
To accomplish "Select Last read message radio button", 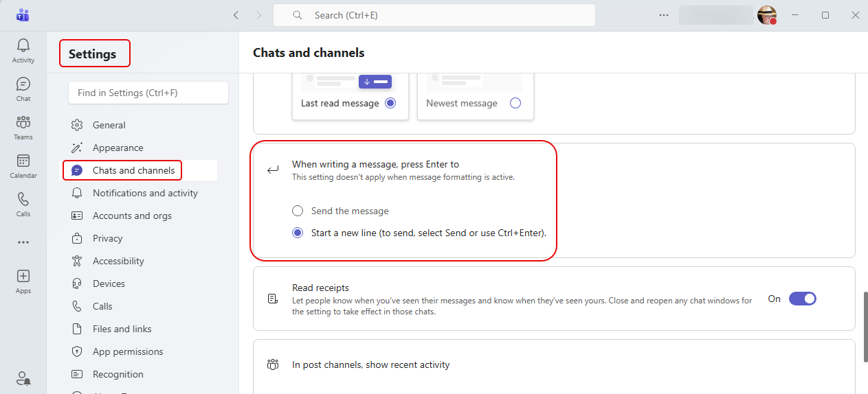I will coord(390,103).
